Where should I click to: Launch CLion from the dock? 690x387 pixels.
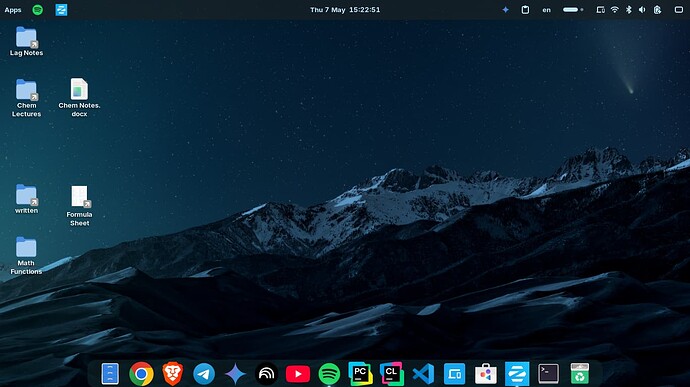392,374
